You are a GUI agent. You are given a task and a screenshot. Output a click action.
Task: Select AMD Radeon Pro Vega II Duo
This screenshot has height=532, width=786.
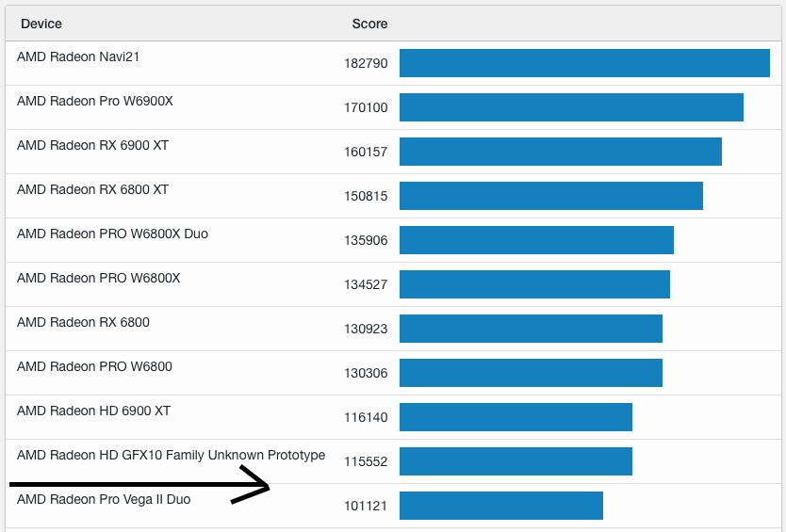[x=104, y=499]
